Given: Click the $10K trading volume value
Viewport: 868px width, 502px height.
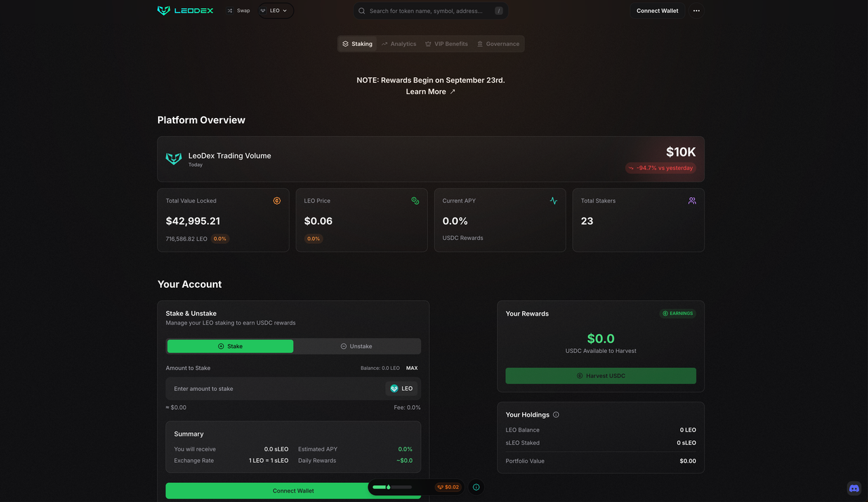Looking at the screenshot, I should coord(681,152).
